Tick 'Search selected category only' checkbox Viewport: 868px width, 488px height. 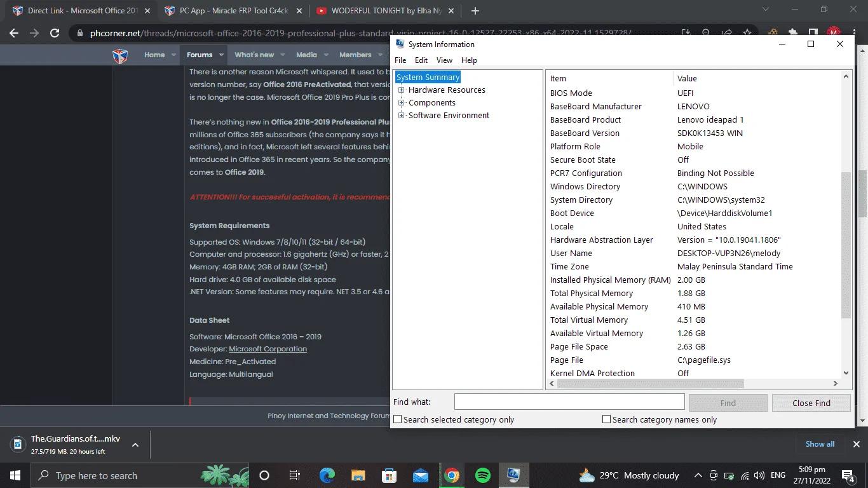pos(398,419)
